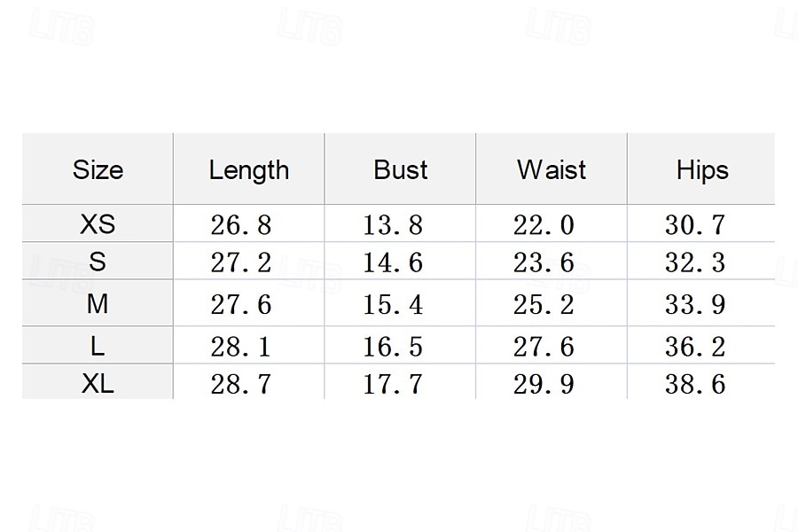Select the L size row label
Image resolution: width=798 pixels, height=532 pixels.
(98, 346)
